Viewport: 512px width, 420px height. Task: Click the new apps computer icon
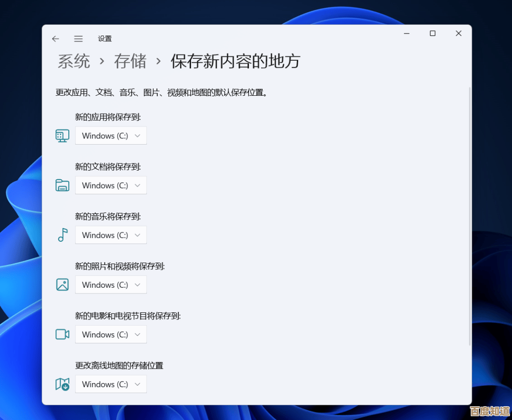coord(62,136)
